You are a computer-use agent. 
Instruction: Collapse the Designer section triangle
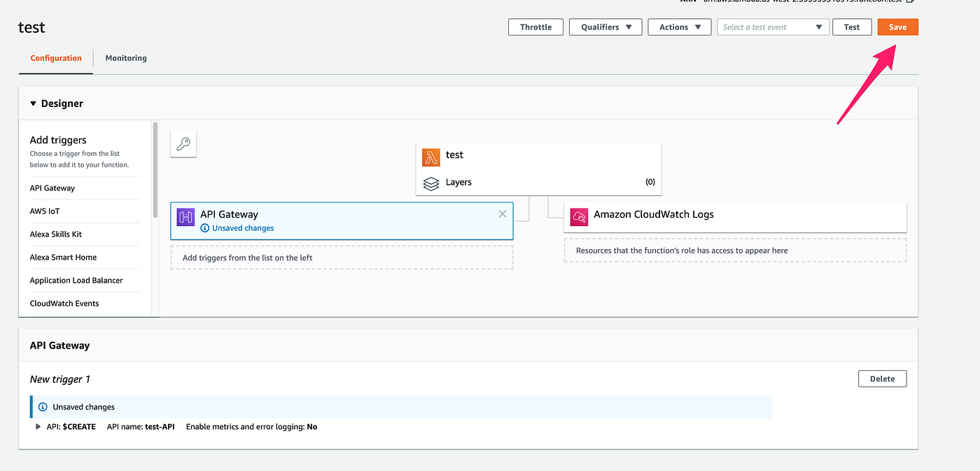pyautogui.click(x=33, y=104)
